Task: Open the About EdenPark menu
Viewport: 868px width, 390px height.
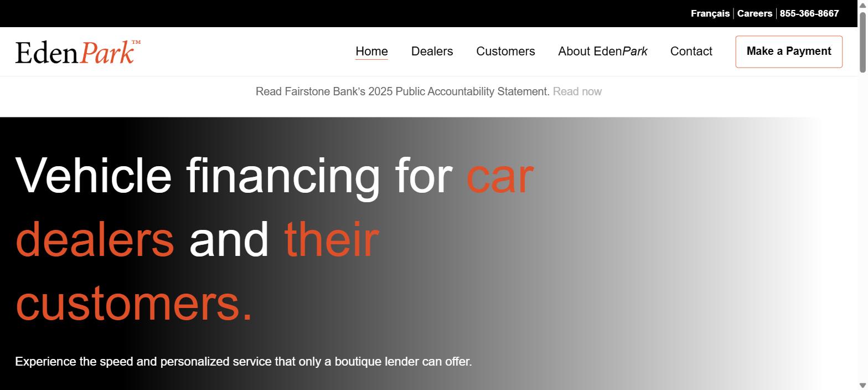Action: (603, 52)
